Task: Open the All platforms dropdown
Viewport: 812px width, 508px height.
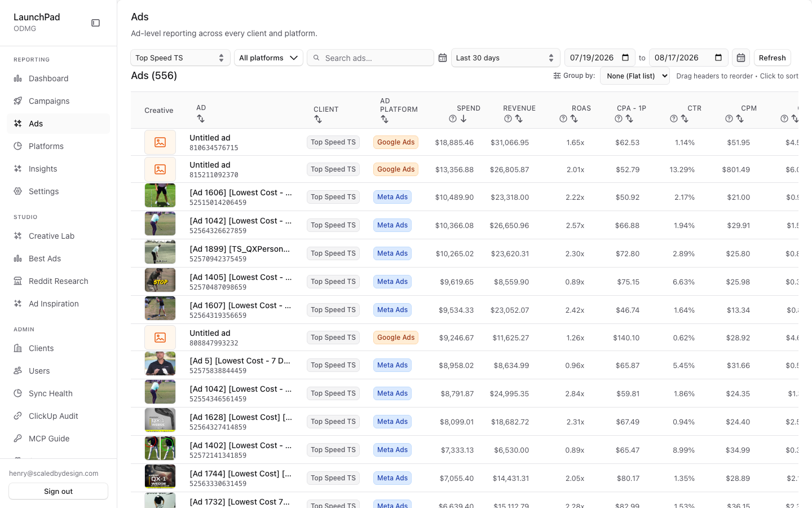Action: 268,58
